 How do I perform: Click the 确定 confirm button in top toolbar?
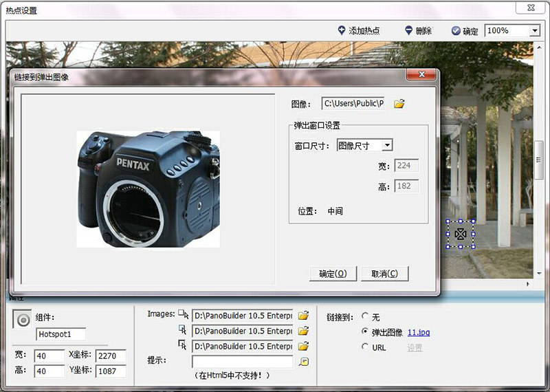[465, 31]
